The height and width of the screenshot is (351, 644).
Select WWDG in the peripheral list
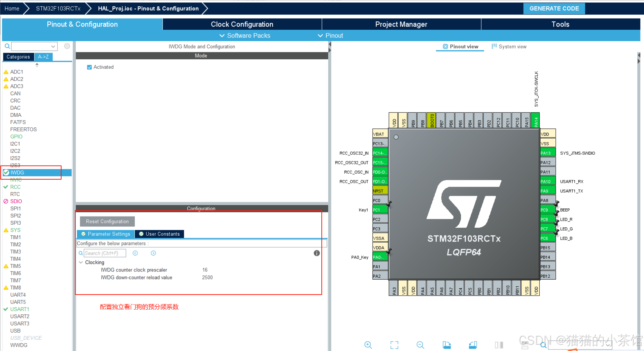19,345
